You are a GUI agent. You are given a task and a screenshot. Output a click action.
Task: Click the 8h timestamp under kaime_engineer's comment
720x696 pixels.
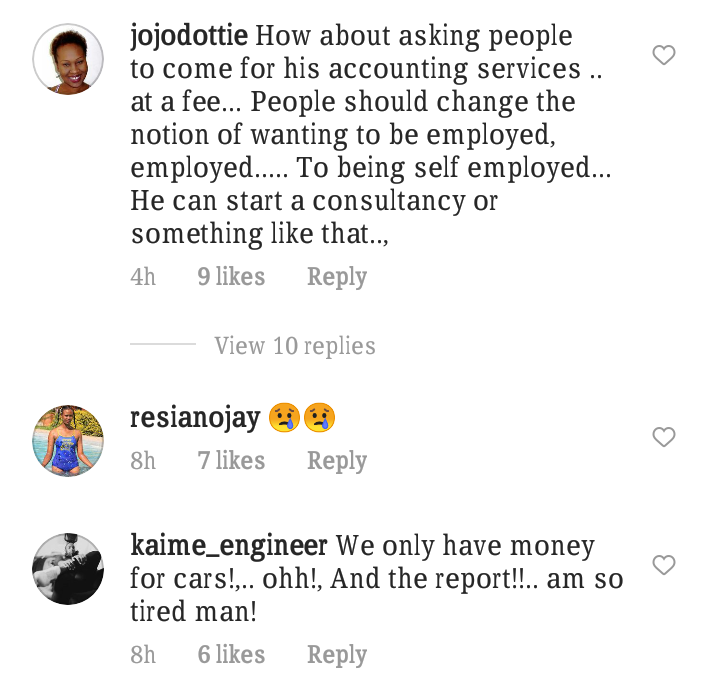click(143, 655)
